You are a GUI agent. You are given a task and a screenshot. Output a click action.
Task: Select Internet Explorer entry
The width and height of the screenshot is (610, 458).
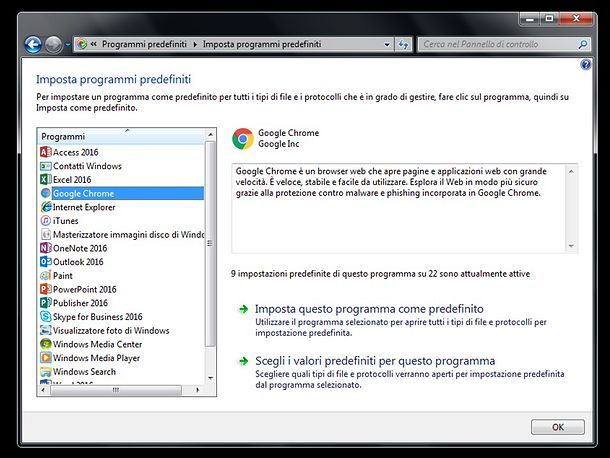coord(84,207)
